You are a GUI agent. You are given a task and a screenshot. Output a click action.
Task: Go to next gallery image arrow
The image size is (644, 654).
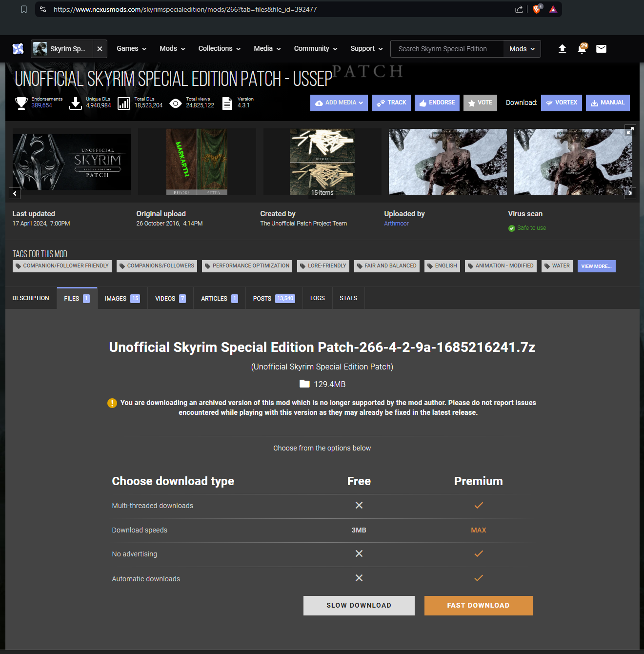[x=630, y=193]
